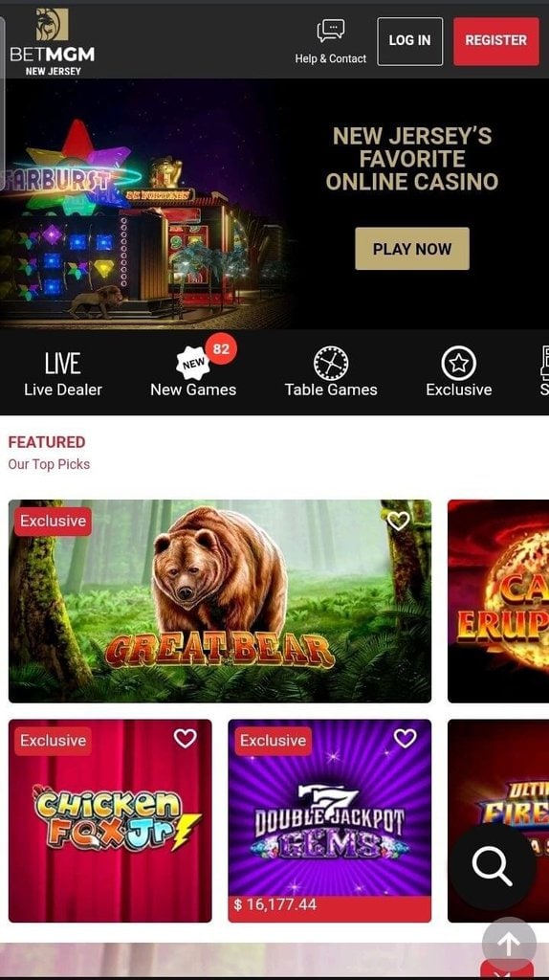This screenshot has height=980, width=549.
Task: Click the FEATURED section heading
Action: tap(47, 442)
